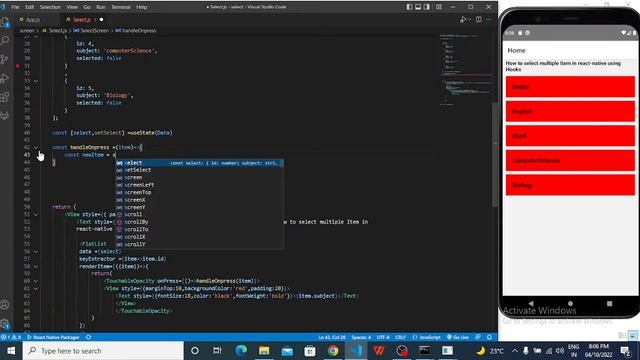Open Google Chrome from taskbar
This screenshot has width=640, height=360.
click(x=333, y=351)
